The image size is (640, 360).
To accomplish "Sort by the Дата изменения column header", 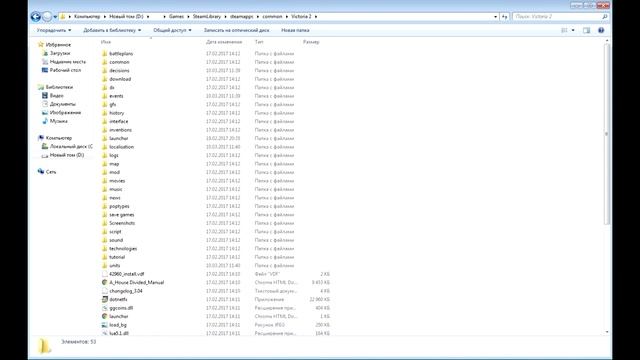I will point(224,42).
